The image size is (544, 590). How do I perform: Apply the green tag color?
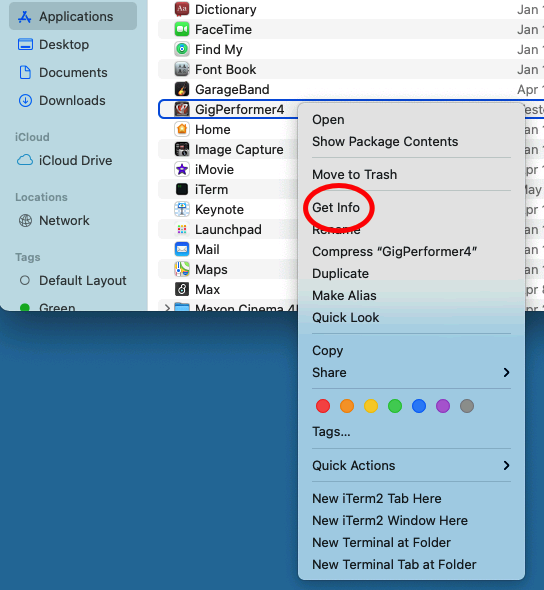coord(395,406)
